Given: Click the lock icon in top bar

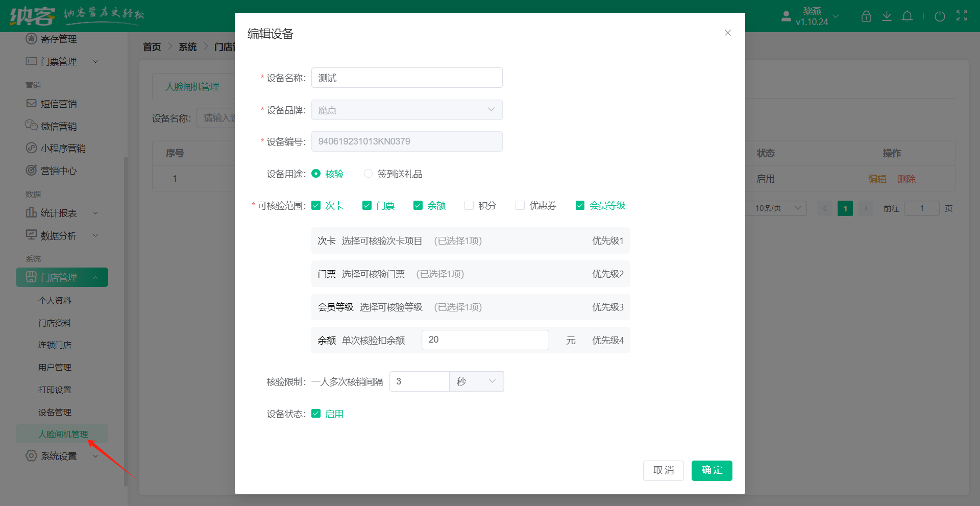Looking at the screenshot, I should pos(866,16).
